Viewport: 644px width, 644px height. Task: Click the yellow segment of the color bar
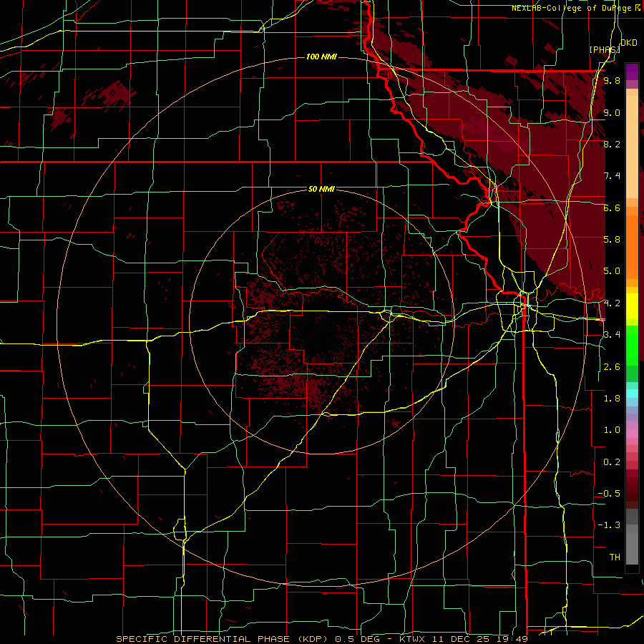(x=632, y=307)
